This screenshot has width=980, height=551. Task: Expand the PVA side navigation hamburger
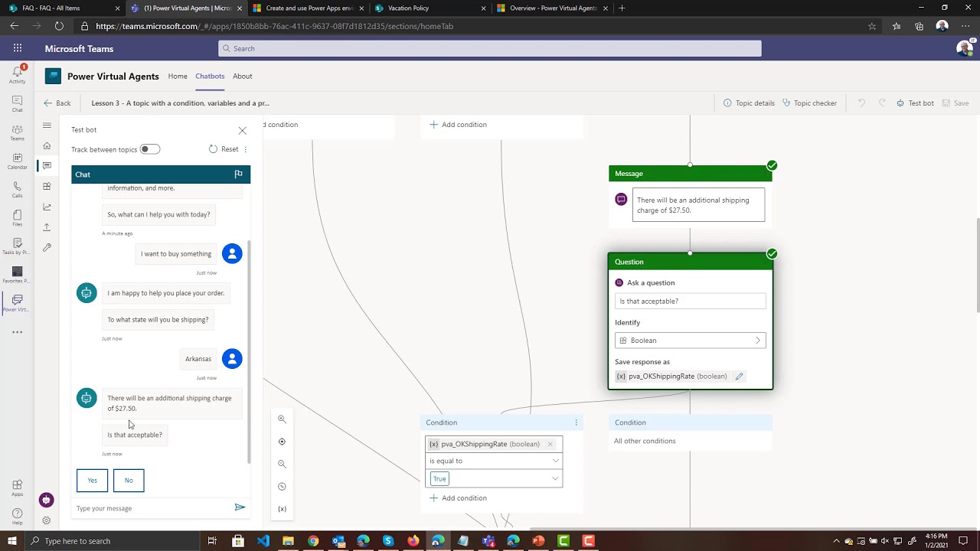(47, 125)
